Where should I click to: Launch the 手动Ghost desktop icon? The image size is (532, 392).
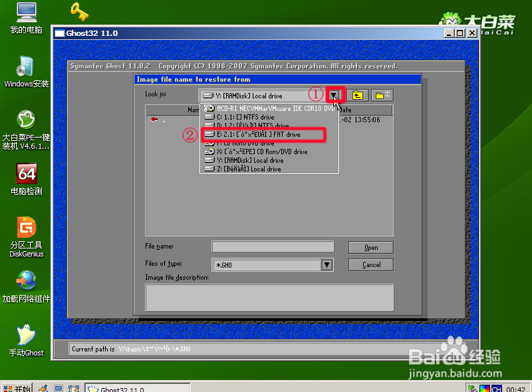pos(27,340)
